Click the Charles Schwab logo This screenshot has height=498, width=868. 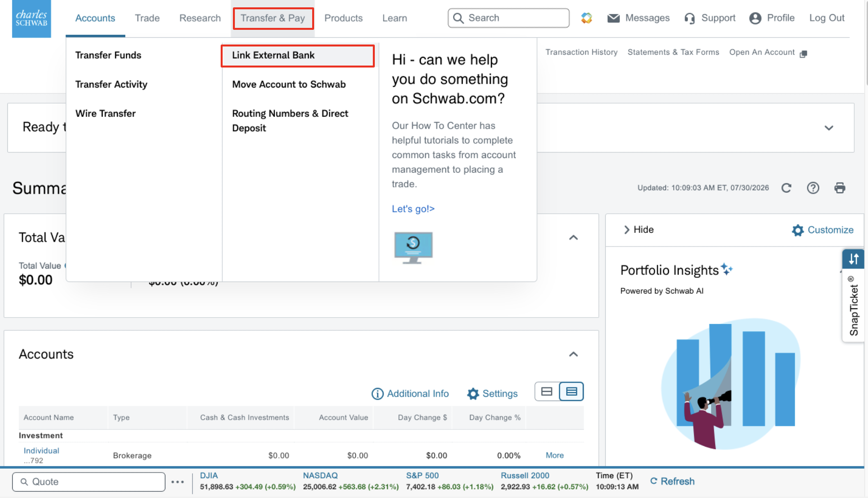(31, 19)
